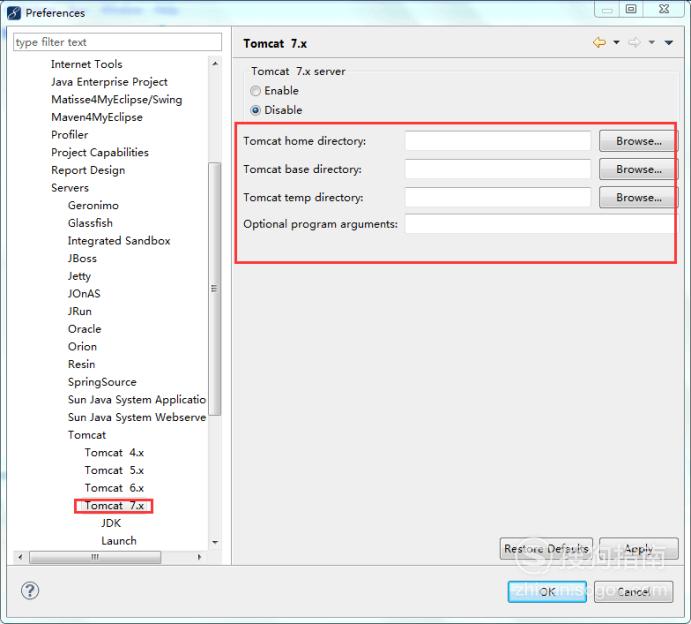
Task: Open Tomcat 4.x settings
Action: coord(115,453)
